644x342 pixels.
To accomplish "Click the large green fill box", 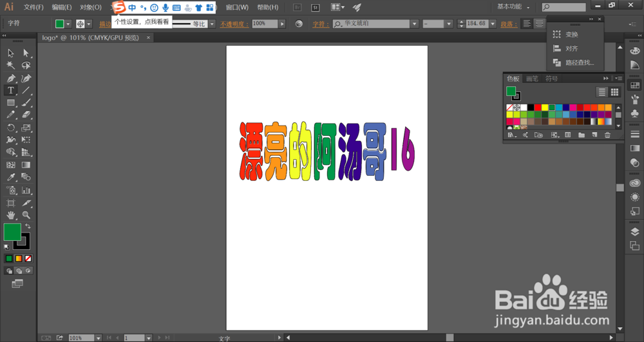I will pos(12,232).
